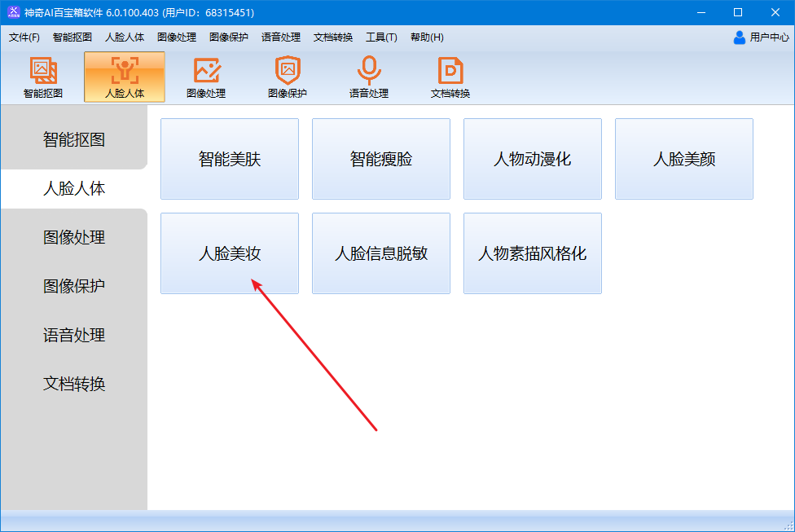Viewport: 795px width, 532px height.
Task: Open the 智能抠图 menu bar item
Action: 72,37
